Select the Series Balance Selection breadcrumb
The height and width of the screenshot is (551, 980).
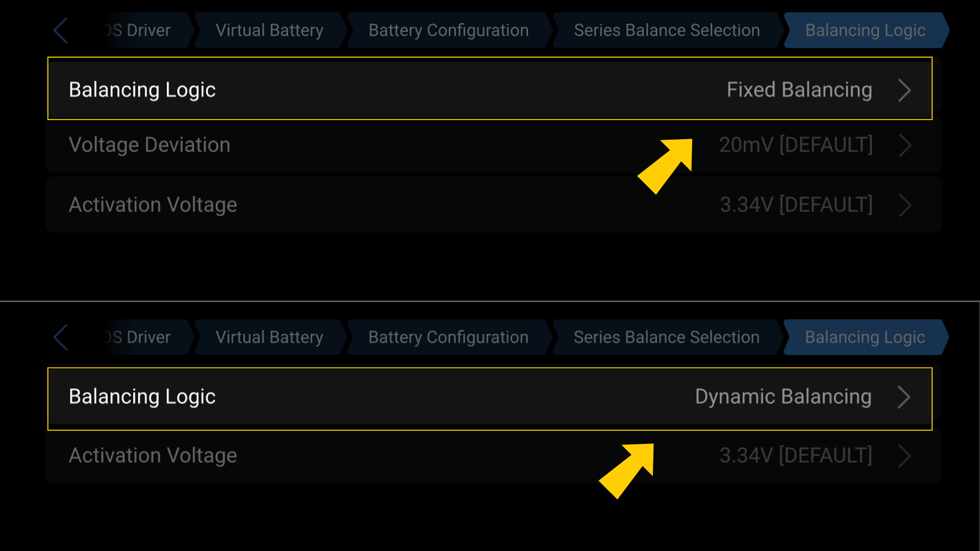[x=666, y=30]
